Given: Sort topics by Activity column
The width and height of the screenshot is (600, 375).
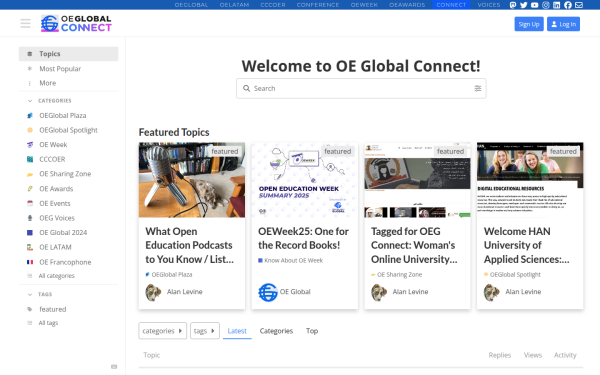Looking at the screenshot, I should click(565, 355).
